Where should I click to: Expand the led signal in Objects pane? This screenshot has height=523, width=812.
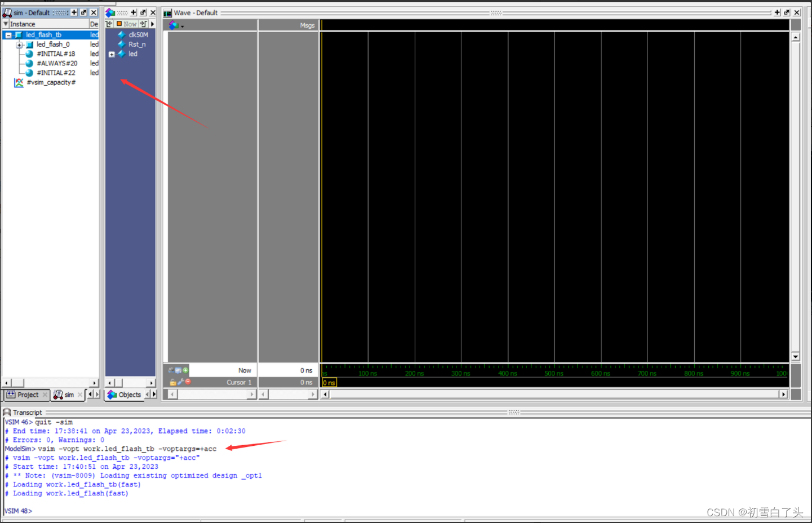click(x=112, y=54)
